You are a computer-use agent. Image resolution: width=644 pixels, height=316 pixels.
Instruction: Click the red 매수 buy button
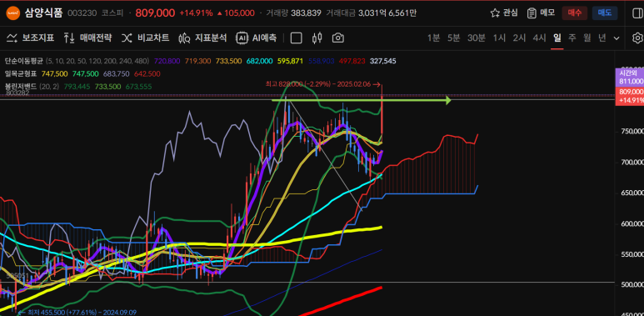(x=575, y=13)
